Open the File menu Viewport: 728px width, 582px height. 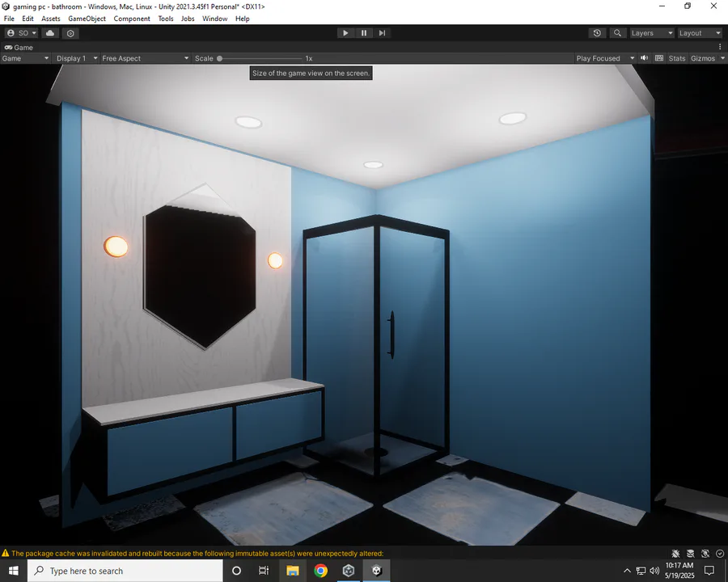click(9, 19)
